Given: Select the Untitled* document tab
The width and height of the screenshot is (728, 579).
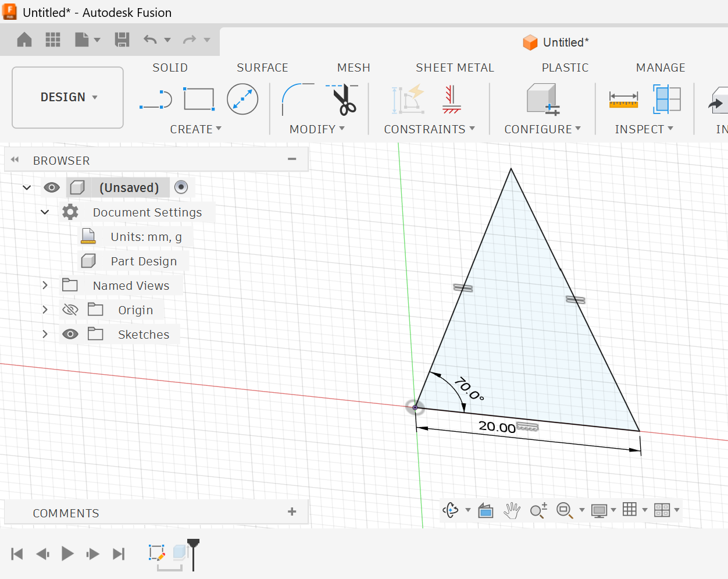Looking at the screenshot, I should pyautogui.click(x=556, y=42).
